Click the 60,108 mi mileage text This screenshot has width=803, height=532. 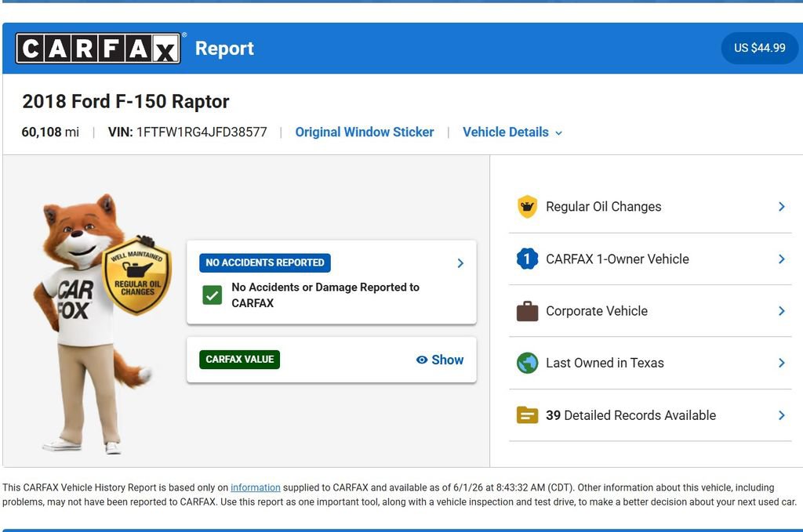50,132
